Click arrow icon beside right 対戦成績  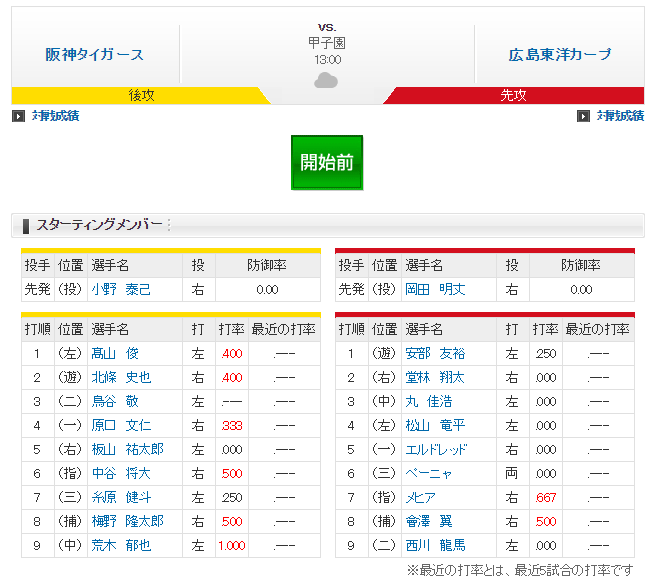583,116
